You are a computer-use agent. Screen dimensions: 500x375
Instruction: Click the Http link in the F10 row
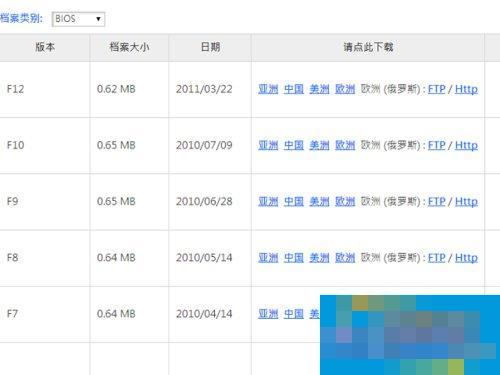466,145
